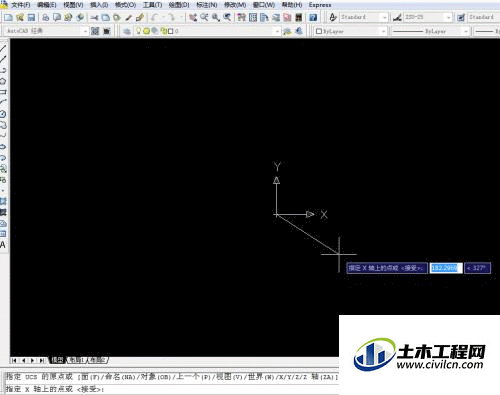
Task: Select the Circle tool in Draw toolbar
Action: [3, 114]
